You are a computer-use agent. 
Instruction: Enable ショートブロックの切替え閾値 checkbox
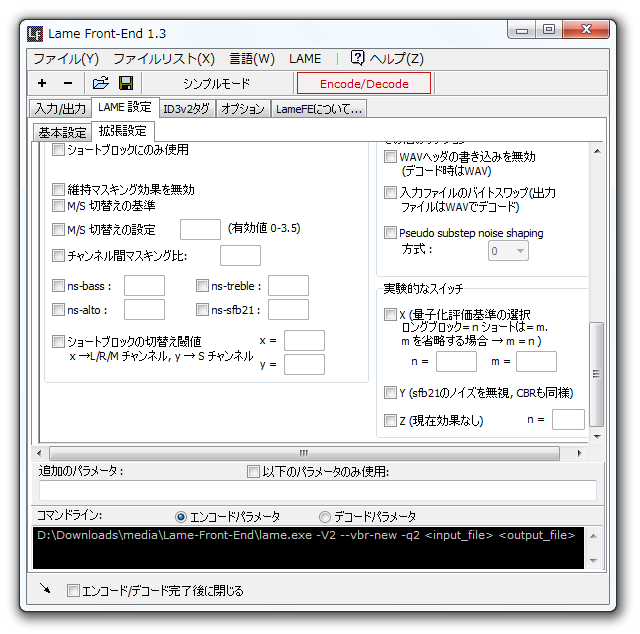pyautogui.click(x=58, y=341)
